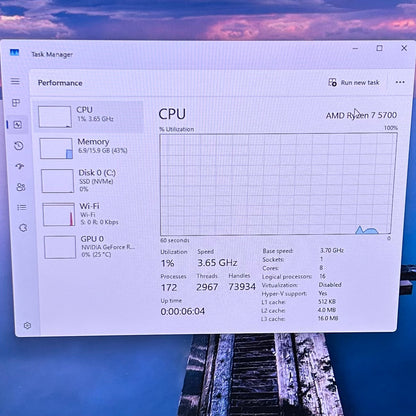Open Task Manager settings gear

click(28, 325)
